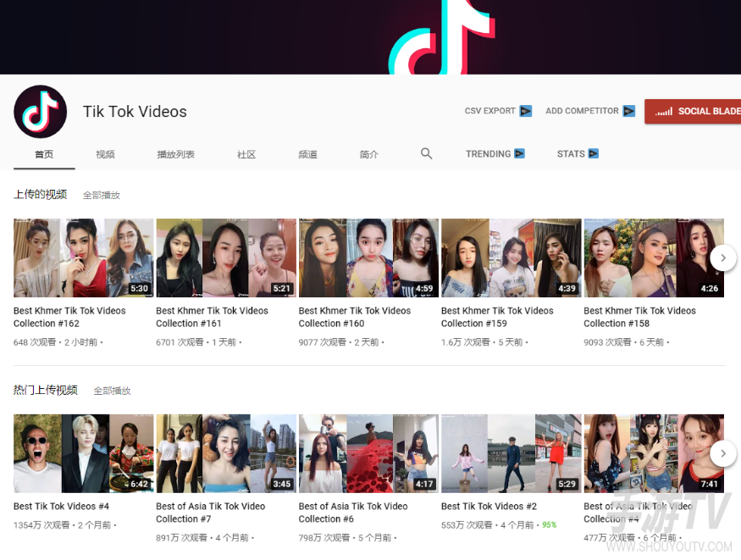Click the 1354万 次观看 stats text
The image size is (741, 560).
coord(41,525)
